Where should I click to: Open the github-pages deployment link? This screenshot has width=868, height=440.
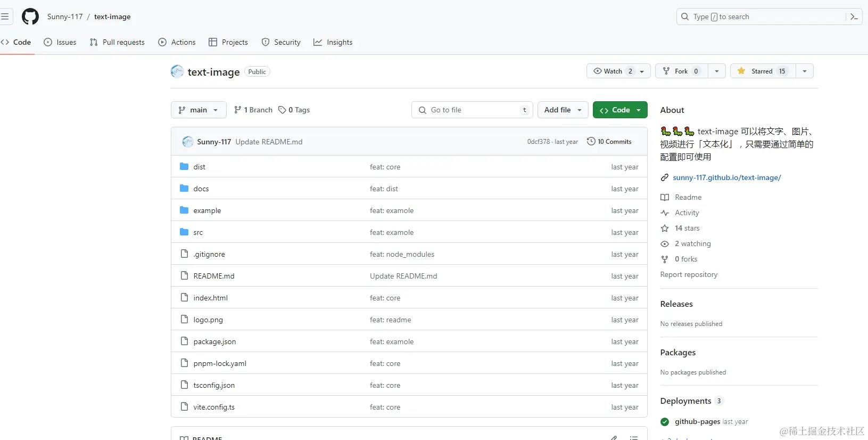click(698, 422)
